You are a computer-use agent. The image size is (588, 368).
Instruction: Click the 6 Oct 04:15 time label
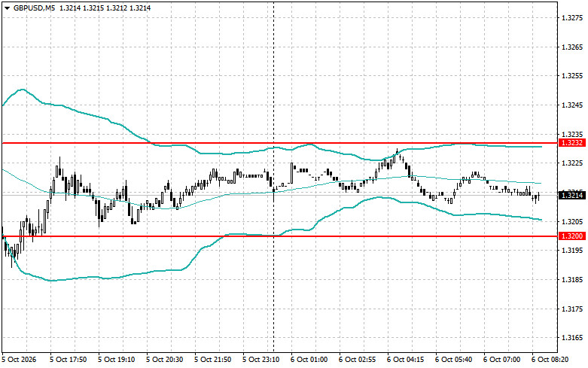(405, 360)
